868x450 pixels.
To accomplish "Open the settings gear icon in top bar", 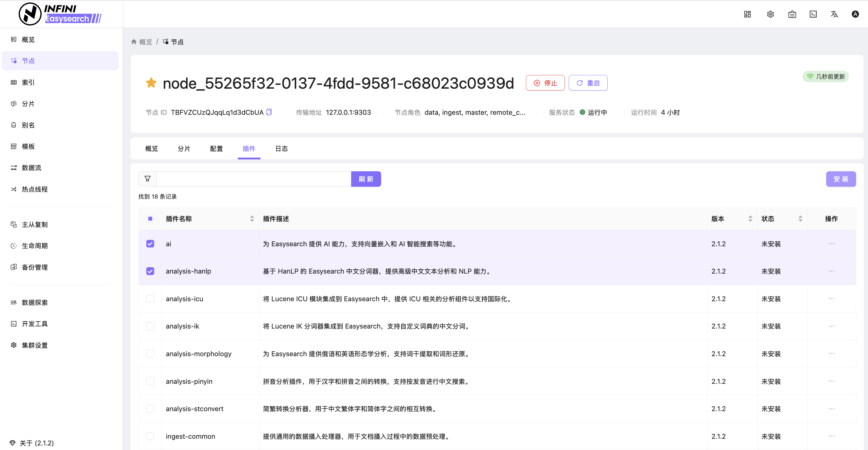I will coord(770,14).
